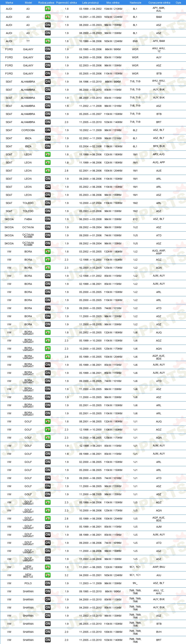The height and width of the screenshot is (644, 186).
Task: Click the 6L2 body code
Action: coord(135,130)
